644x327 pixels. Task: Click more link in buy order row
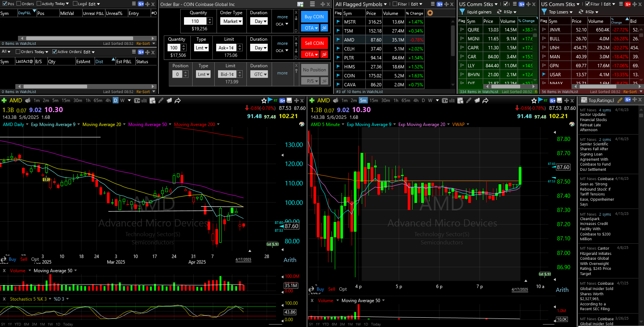[282, 17]
